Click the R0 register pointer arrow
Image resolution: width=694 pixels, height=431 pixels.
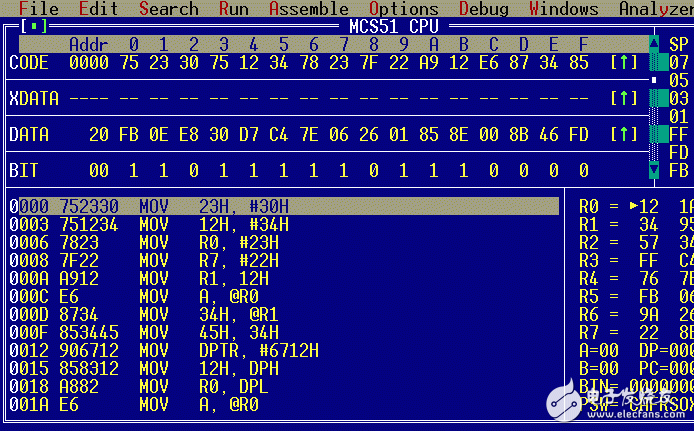[633, 207]
